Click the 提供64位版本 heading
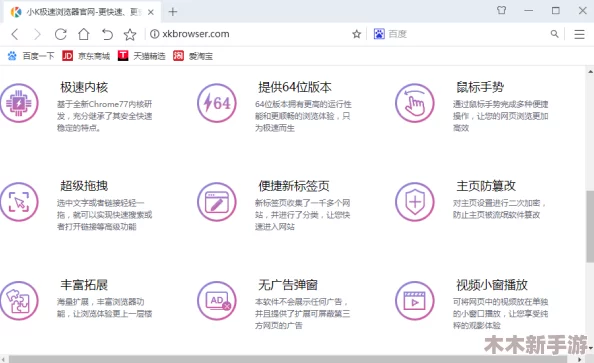Screen dimensions: 594x363 [295, 87]
